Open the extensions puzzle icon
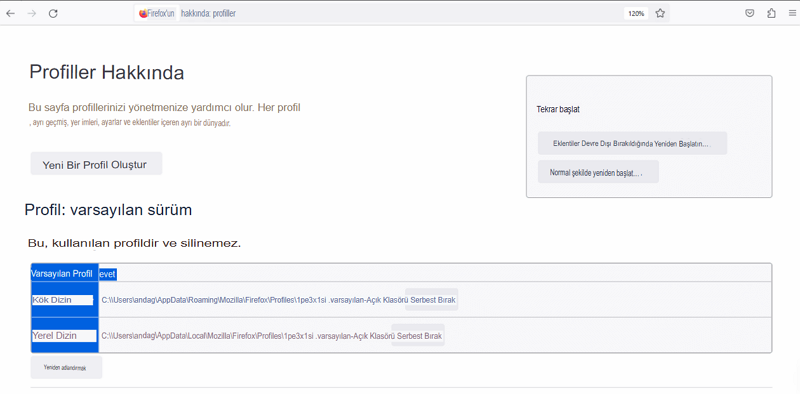 click(x=771, y=14)
